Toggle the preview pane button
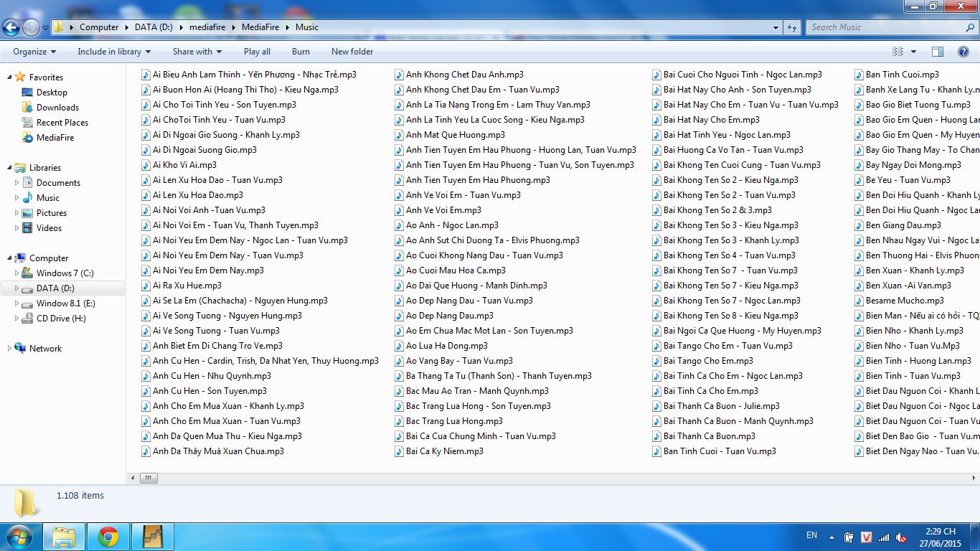The width and height of the screenshot is (980, 551). point(937,52)
